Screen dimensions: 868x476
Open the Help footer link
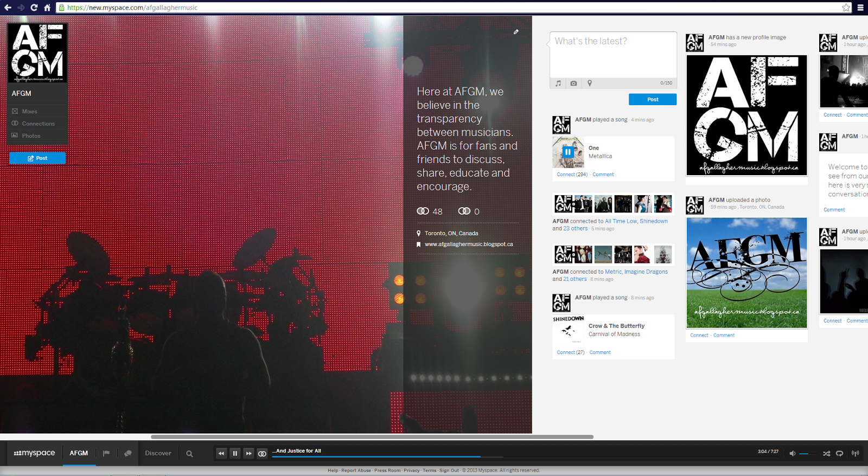(x=333, y=471)
